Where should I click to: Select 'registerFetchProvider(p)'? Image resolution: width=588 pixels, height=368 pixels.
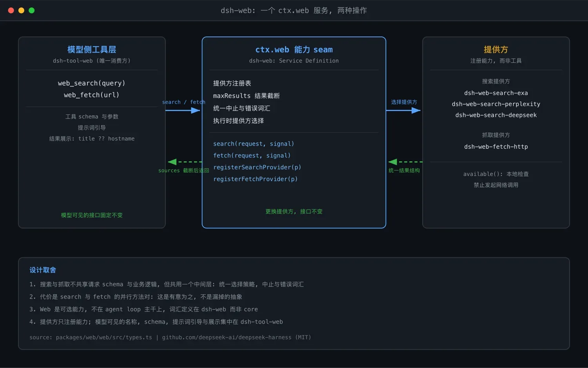coord(256,179)
